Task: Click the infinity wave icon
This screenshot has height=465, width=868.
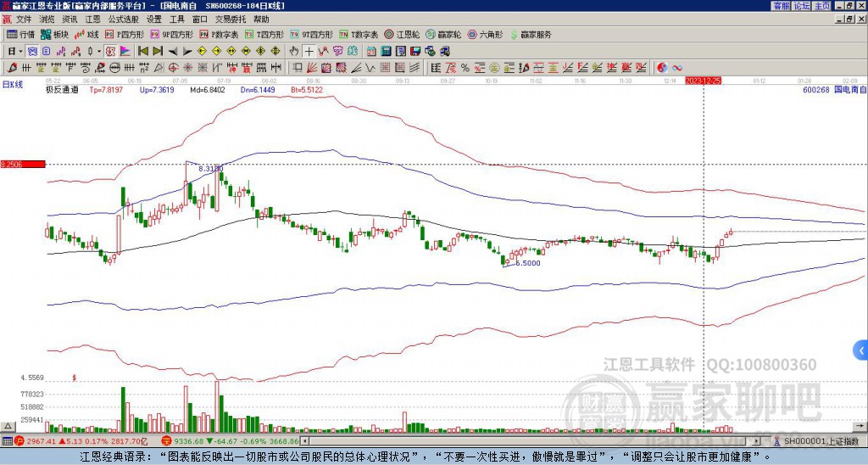Action: click(x=677, y=68)
